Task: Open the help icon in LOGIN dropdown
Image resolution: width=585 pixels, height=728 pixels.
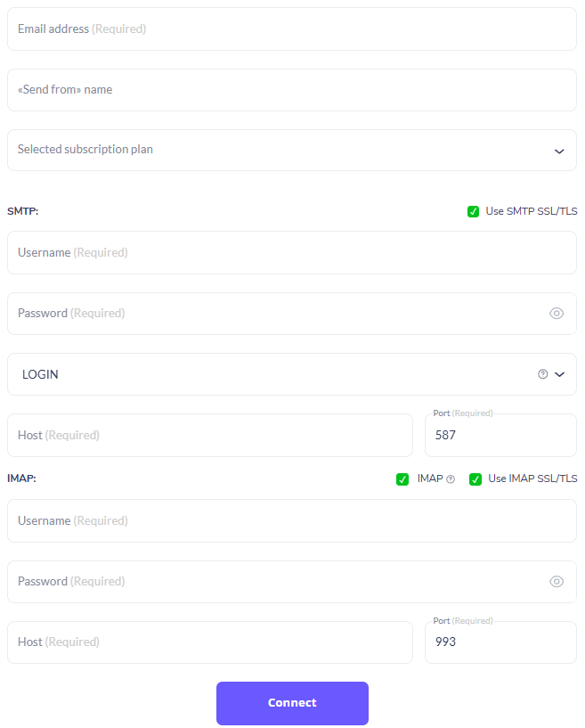Action: tap(543, 374)
